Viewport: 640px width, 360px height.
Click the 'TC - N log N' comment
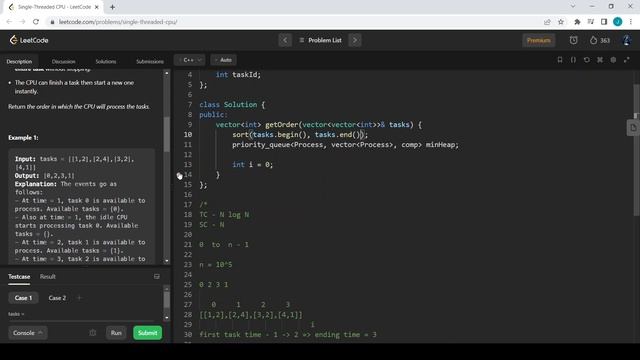click(224, 215)
